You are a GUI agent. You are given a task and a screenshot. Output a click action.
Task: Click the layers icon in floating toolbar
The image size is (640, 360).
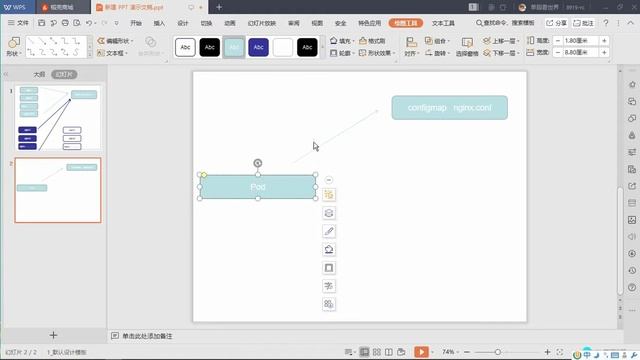click(x=329, y=213)
